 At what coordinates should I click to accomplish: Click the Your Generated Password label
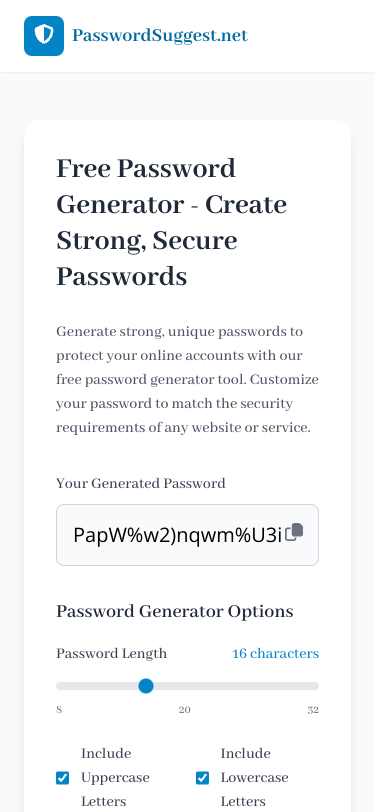pyautogui.click(x=141, y=484)
